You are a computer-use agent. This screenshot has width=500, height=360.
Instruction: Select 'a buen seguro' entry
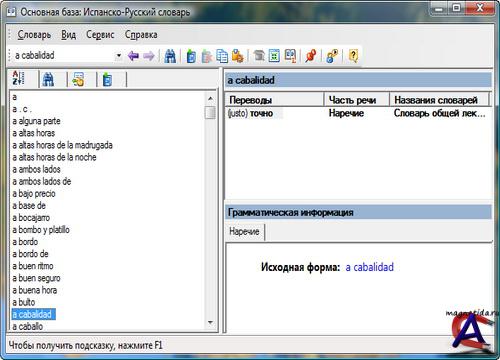(36, 278)
